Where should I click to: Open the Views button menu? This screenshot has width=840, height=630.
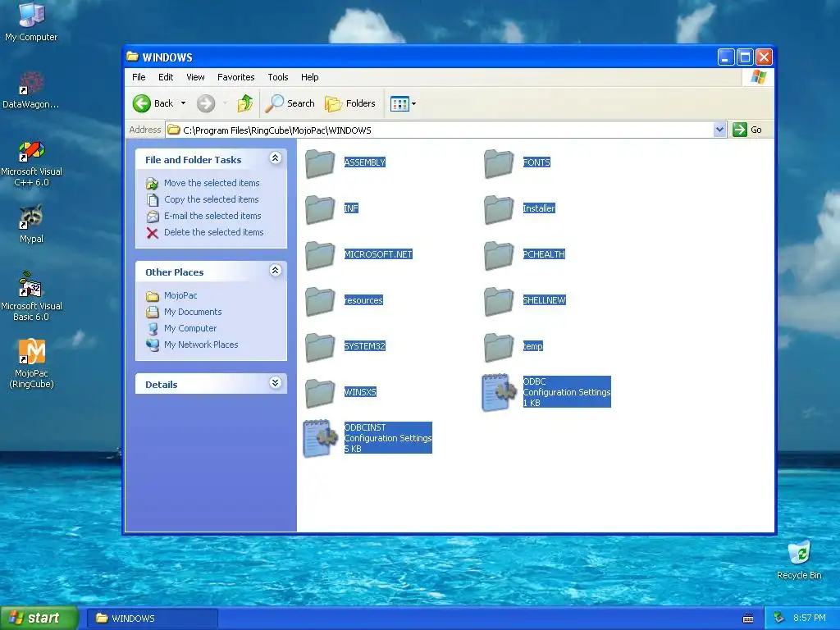403,103
